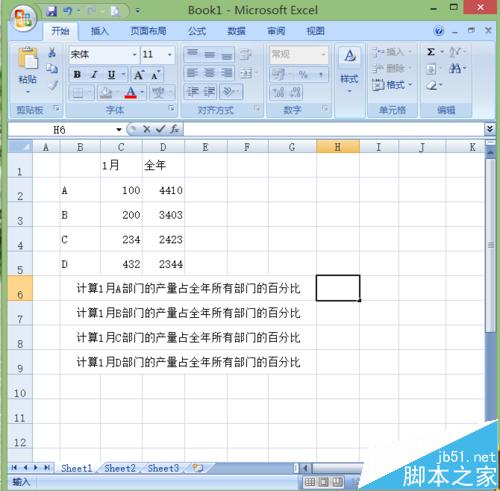
Task: Middle-align cell contents
Action: click(209, 54)
